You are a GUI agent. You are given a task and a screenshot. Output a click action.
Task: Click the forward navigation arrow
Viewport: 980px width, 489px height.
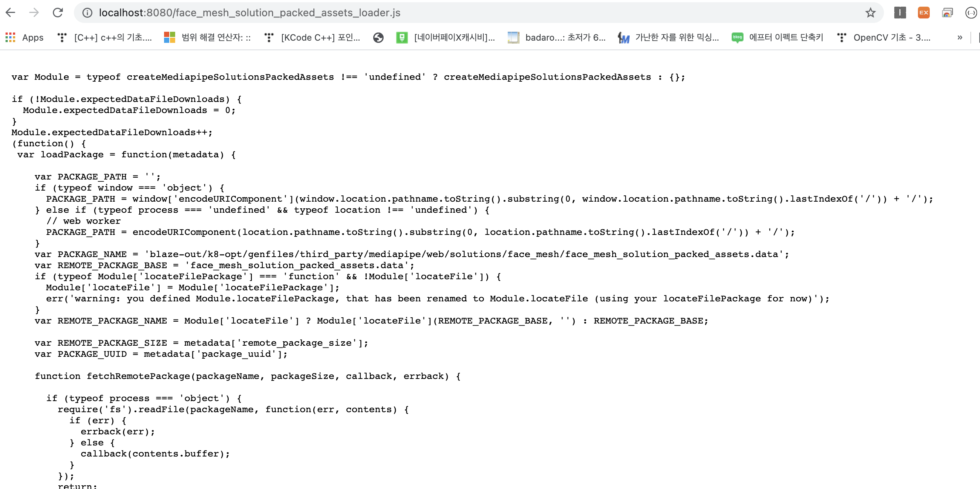(x=34, y=13)
